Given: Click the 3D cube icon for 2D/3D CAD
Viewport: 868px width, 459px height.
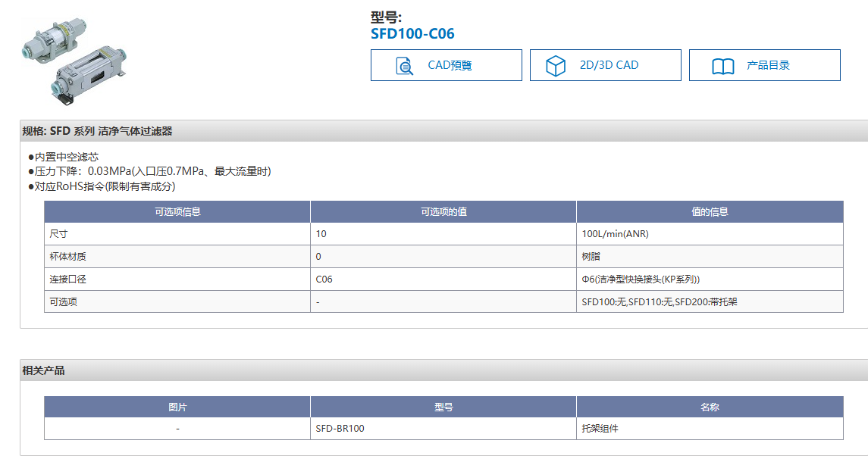Looking at the screenshot, I should [x=556, y=66].
